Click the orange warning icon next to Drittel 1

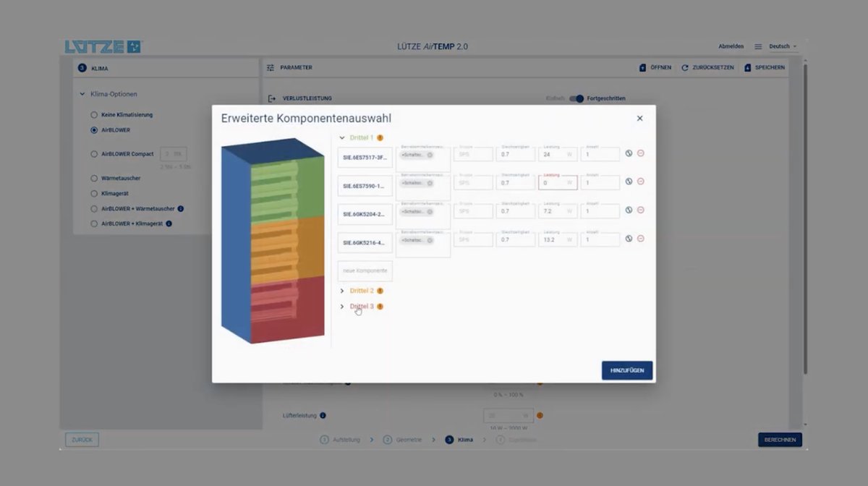[x=380, y=137]
